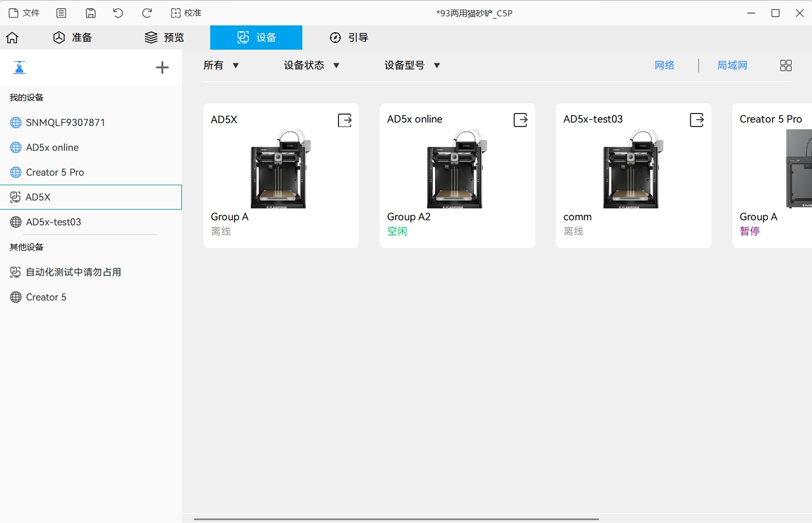Click the document list icon in toolbar

tap(62, 13)
